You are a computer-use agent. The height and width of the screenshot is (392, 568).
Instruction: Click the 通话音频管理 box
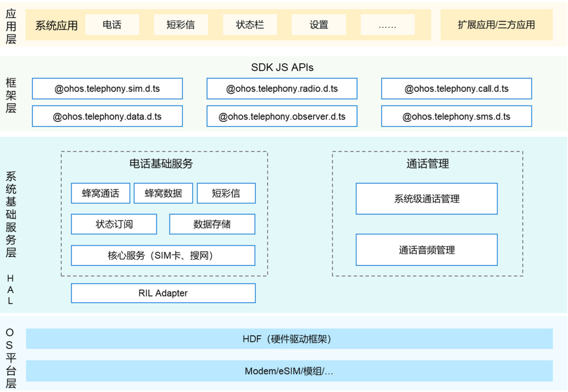(x=427, y=250)
